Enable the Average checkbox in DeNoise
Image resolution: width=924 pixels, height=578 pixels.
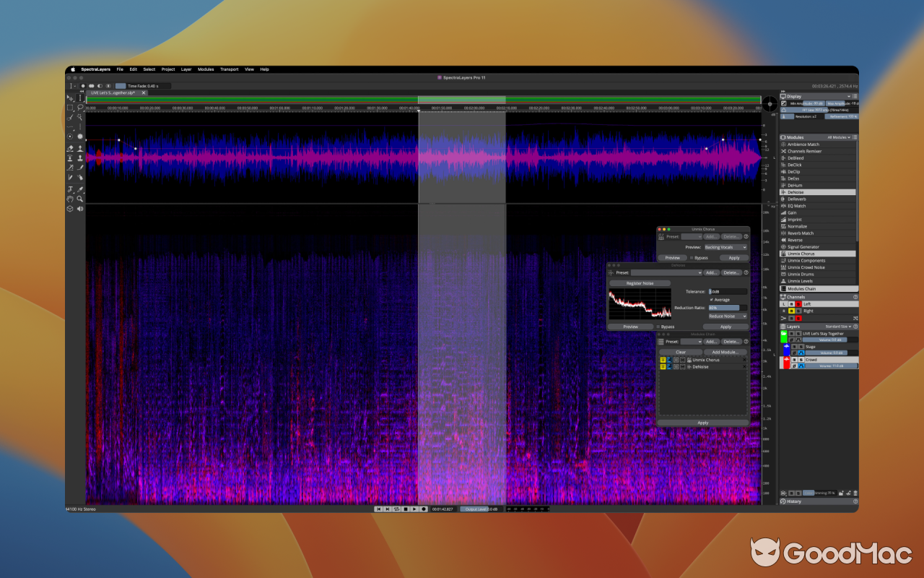coord(712,299)
